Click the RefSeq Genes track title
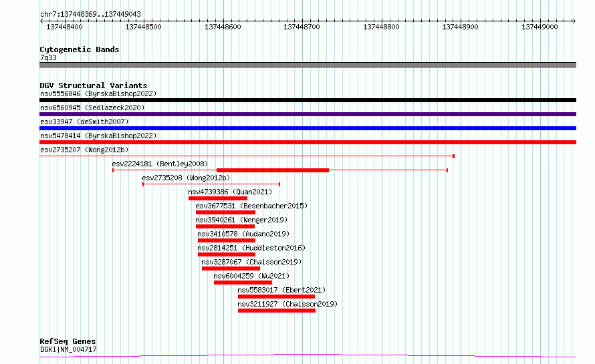Image resolution: width=595 pixels, height=364 pixels. pos(68,342)
